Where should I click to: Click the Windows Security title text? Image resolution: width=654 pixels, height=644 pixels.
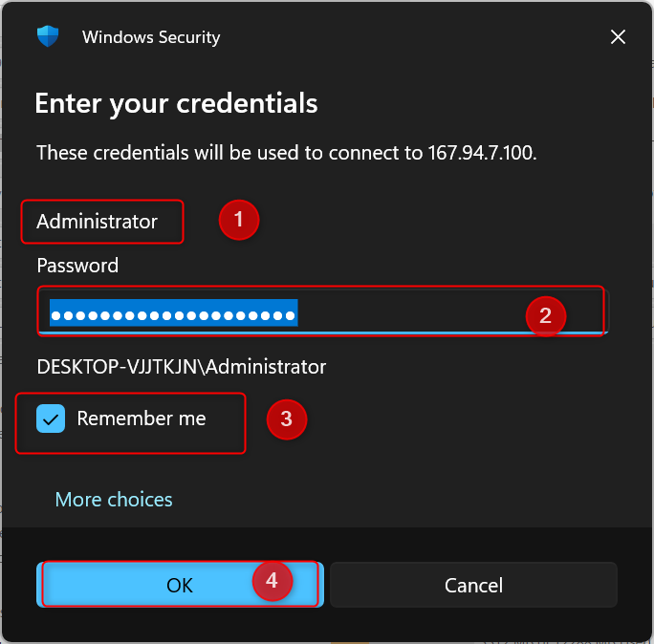click(x=151, y=38)
